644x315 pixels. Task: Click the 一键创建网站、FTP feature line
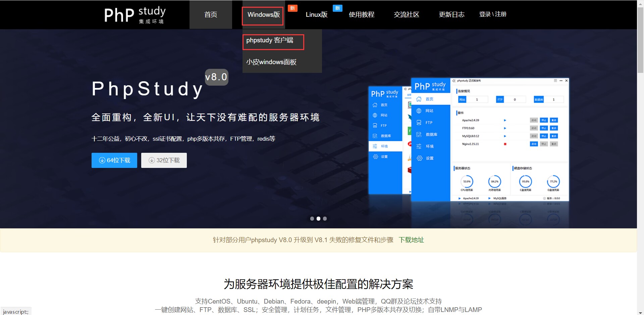click(x=318, y=310)
